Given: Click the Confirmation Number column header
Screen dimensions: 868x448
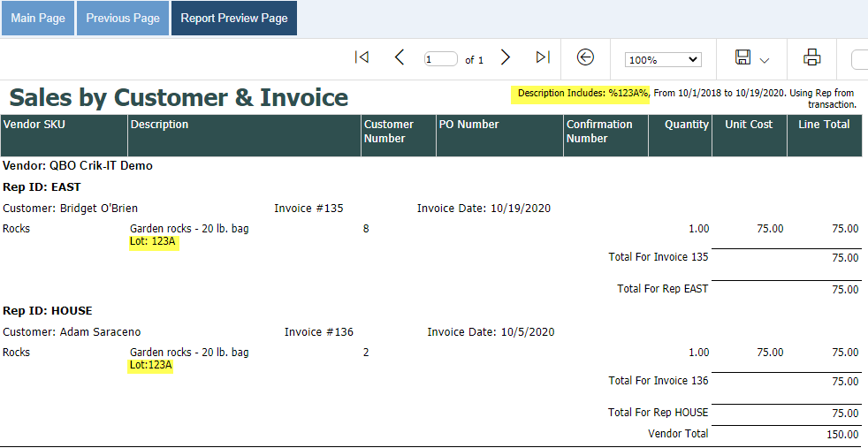Looking at the screenshot, I should 599,132.
